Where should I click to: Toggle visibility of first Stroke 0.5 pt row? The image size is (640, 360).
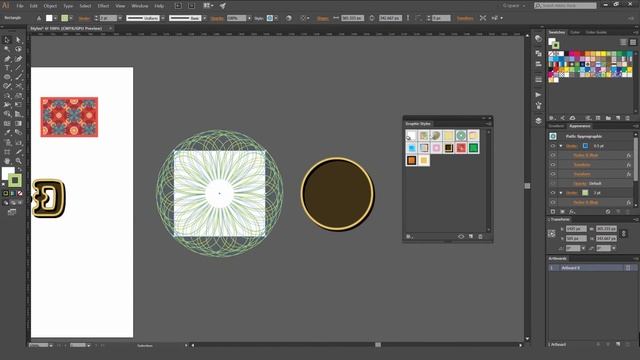tap(553, 146)
